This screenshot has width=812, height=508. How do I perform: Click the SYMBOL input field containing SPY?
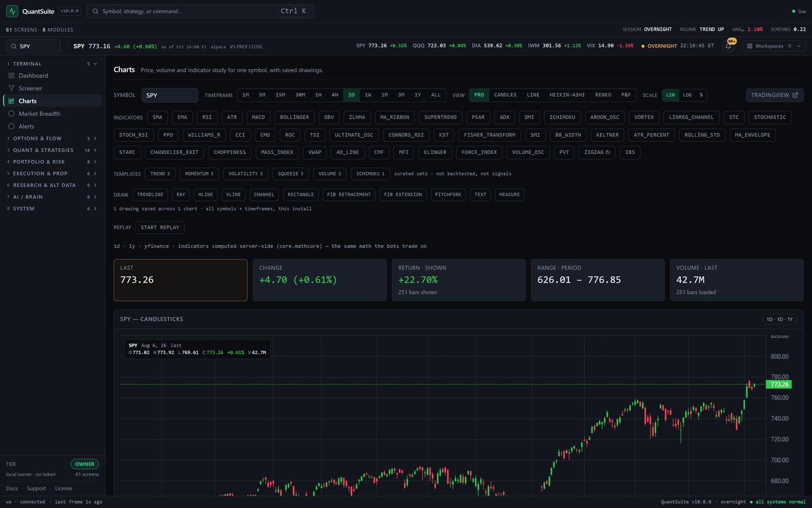[x=169, y=95]
